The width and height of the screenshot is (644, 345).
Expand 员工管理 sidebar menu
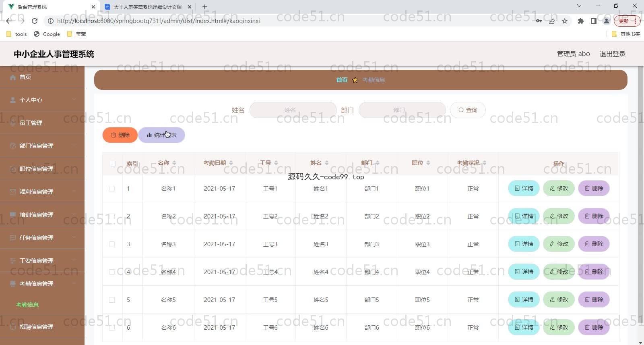point(42,123)
